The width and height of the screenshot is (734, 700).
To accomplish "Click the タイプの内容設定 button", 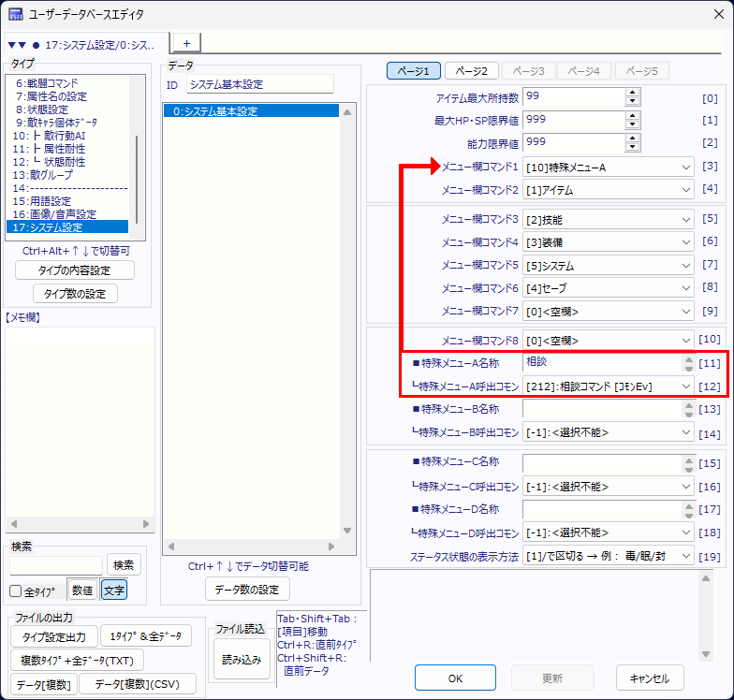I will pos(75,270).
